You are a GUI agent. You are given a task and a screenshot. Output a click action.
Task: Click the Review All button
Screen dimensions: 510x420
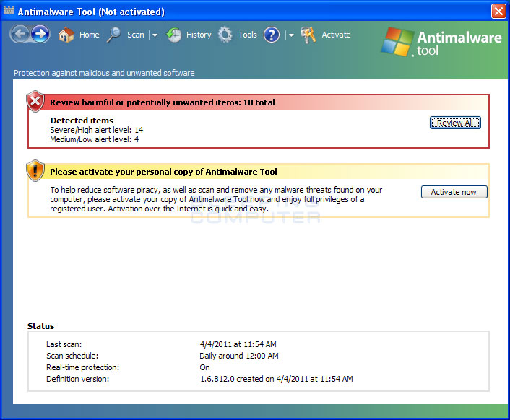(x=455, y=123)
